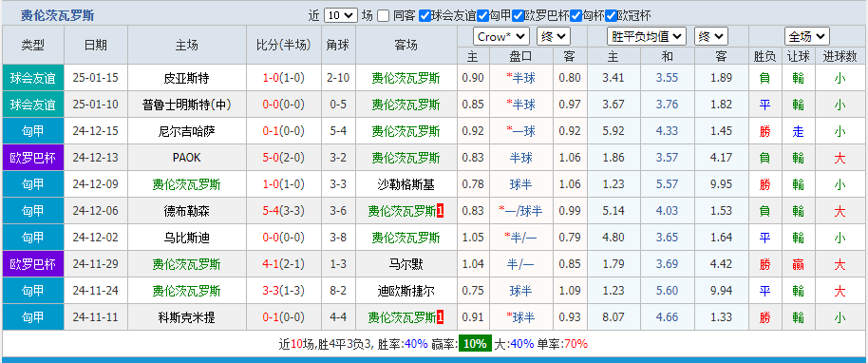
Task: Click the 球会友谊 tag on 25-01-10 row
Action: pyautogui.click(x=33, y=105)
